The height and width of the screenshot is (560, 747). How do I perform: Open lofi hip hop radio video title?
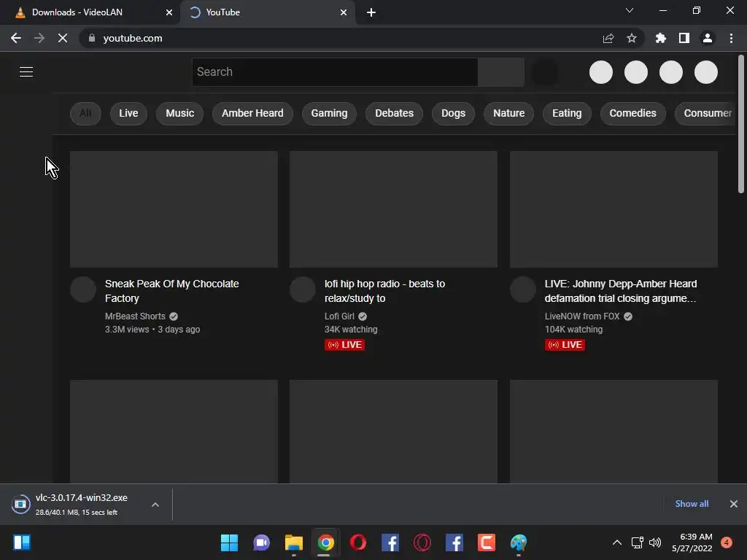pos(385,291)
